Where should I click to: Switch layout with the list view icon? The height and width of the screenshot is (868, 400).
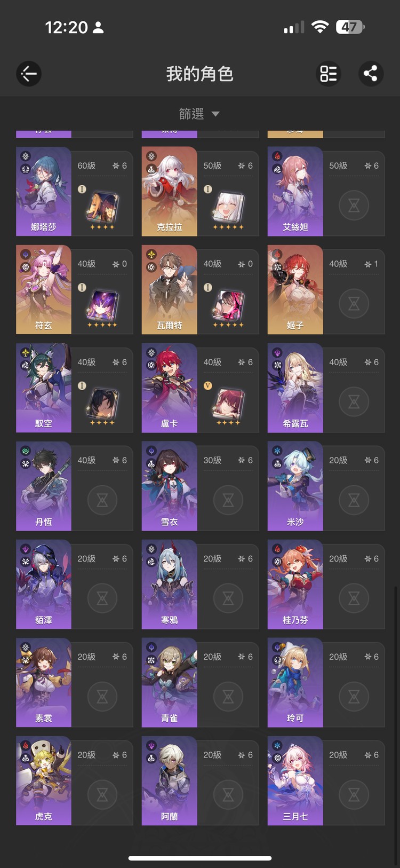coord(329,74)
